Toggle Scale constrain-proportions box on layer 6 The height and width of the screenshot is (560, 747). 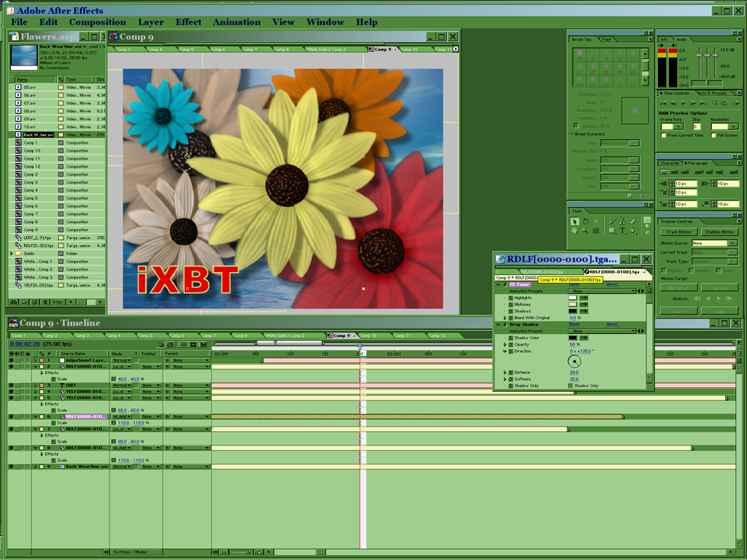point(113,423)
